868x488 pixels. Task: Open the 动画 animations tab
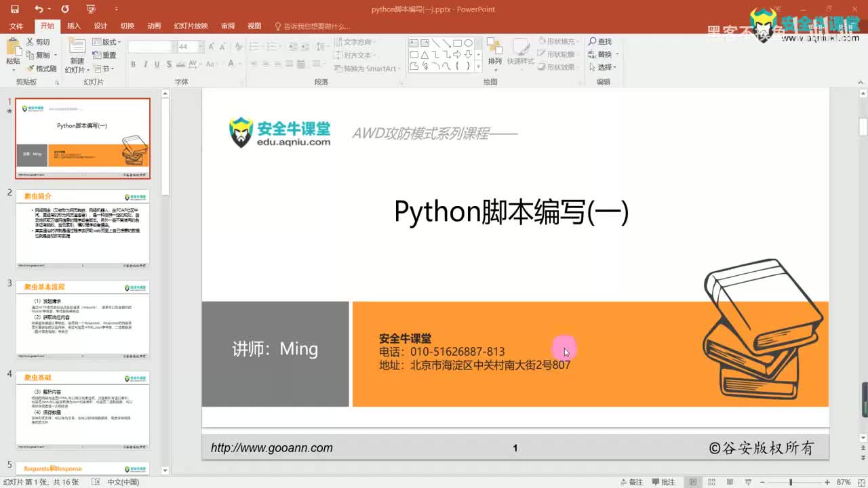coord(155,26)
